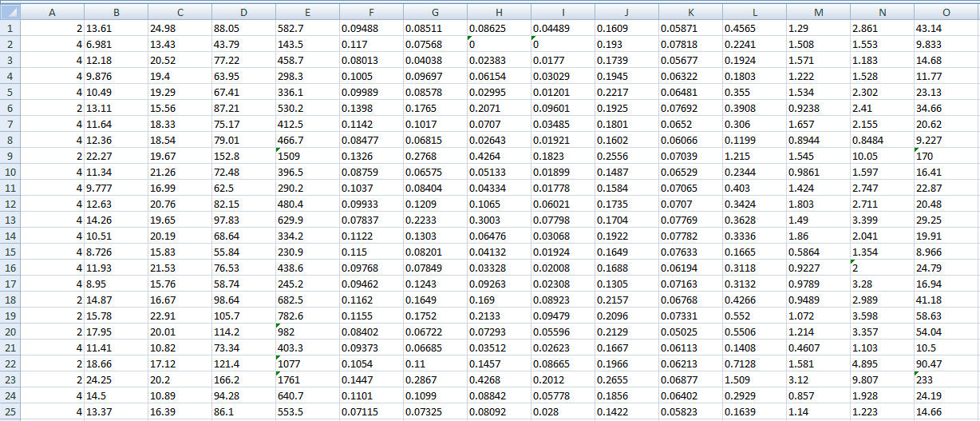Select cell N16 containing 2
The width and height of the screenshot is (980, 421).
click(x=882, y=268)
